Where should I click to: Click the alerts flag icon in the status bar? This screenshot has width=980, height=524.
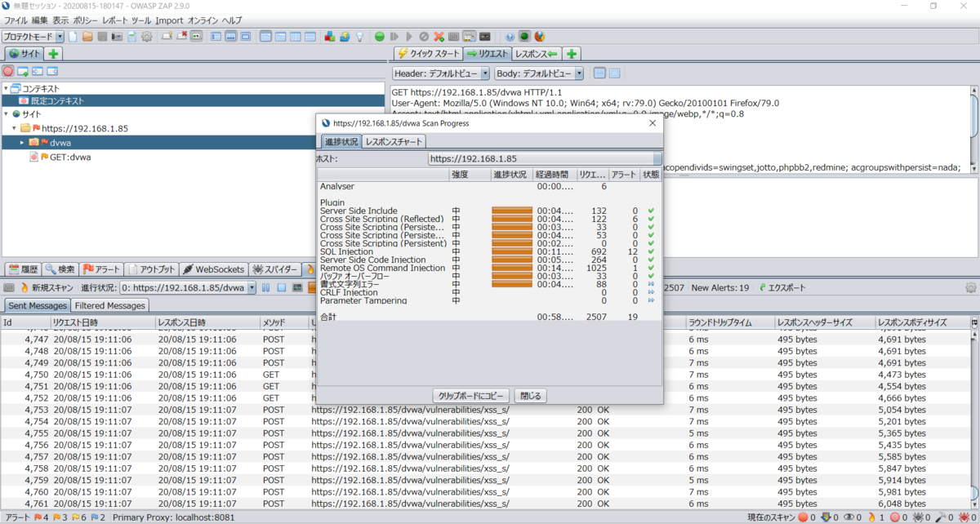click(x=38, y=517)
